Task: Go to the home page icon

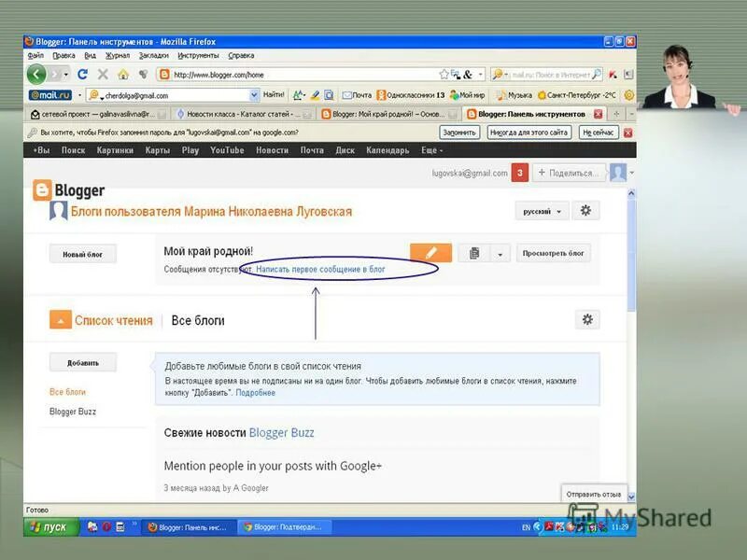Action: (x=123, y=75)
